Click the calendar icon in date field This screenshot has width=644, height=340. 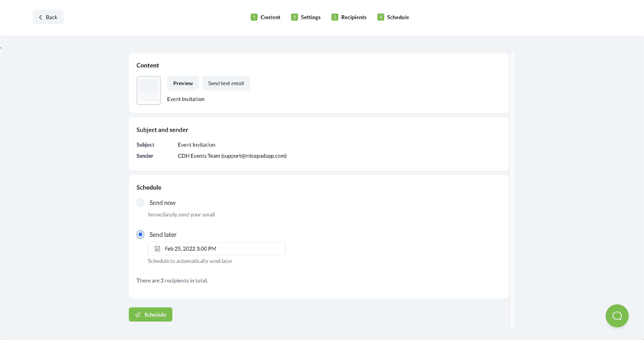(157, 249)
